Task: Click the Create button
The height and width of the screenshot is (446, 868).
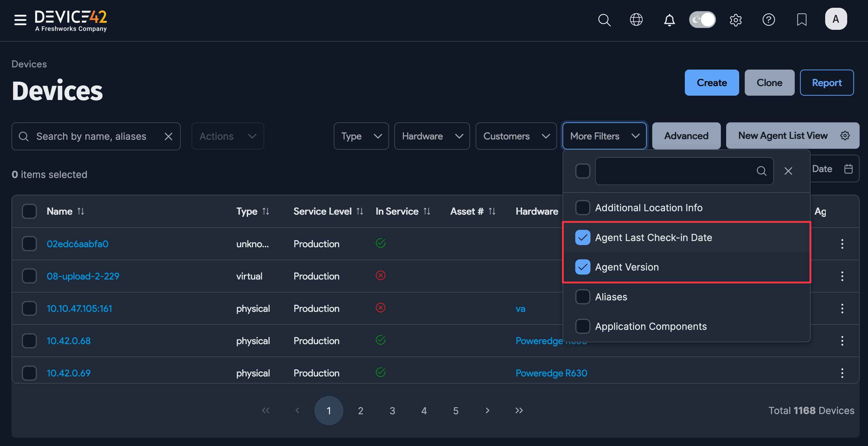Action: tap(711, 83)
